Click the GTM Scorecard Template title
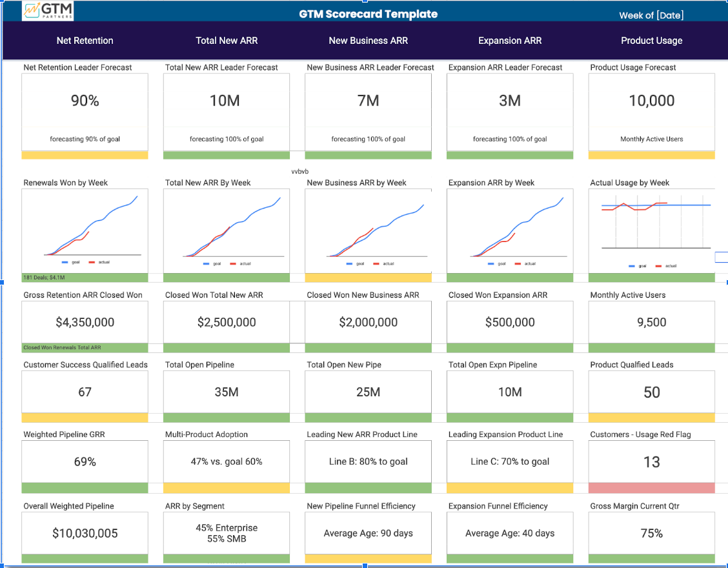Screen dimensions: 728x568 [369, 14]
